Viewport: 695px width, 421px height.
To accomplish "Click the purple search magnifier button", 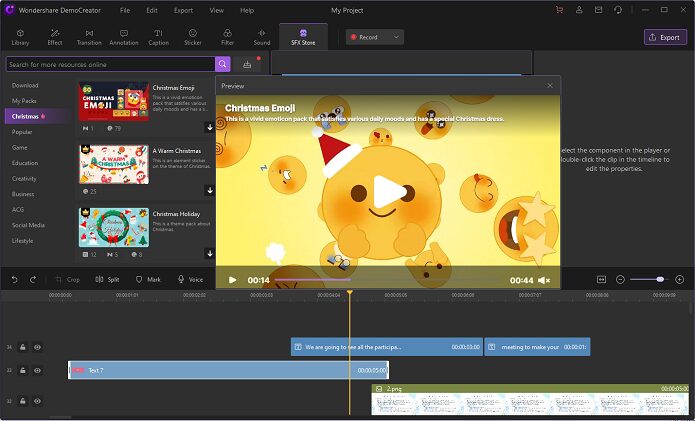I will pyautogui.click(x=223, y=64).
